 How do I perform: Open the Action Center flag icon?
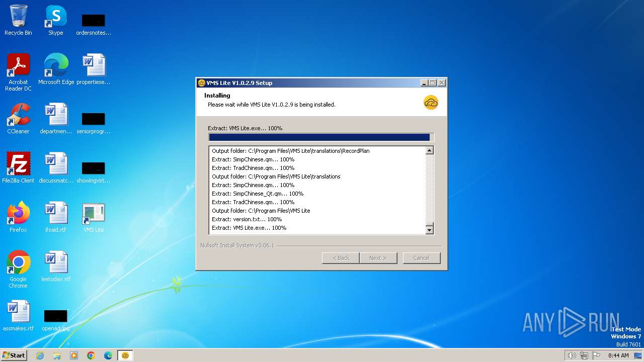click(596, 355)
